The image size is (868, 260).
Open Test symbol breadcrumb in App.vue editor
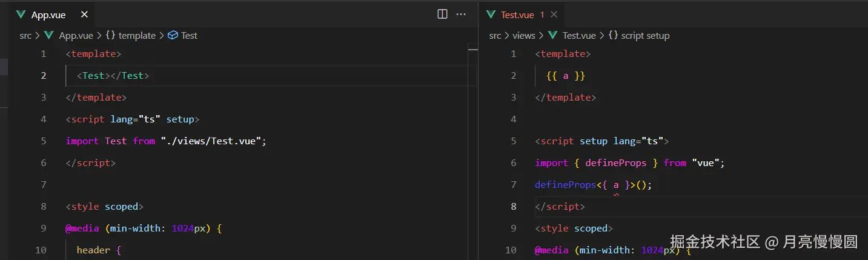click(x=189, y=36)
